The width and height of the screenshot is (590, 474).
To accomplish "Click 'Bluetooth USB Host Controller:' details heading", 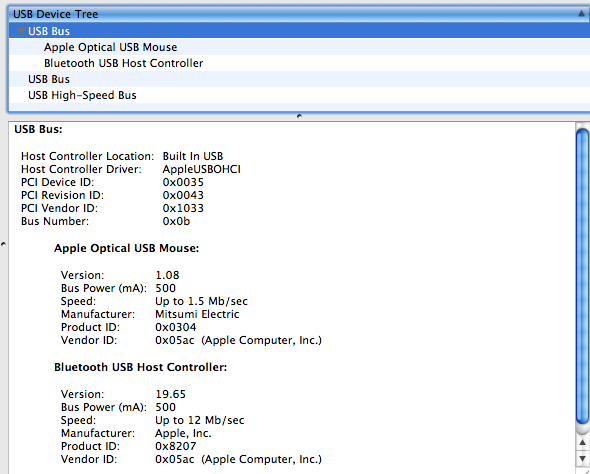I will (x=140, y=367).
